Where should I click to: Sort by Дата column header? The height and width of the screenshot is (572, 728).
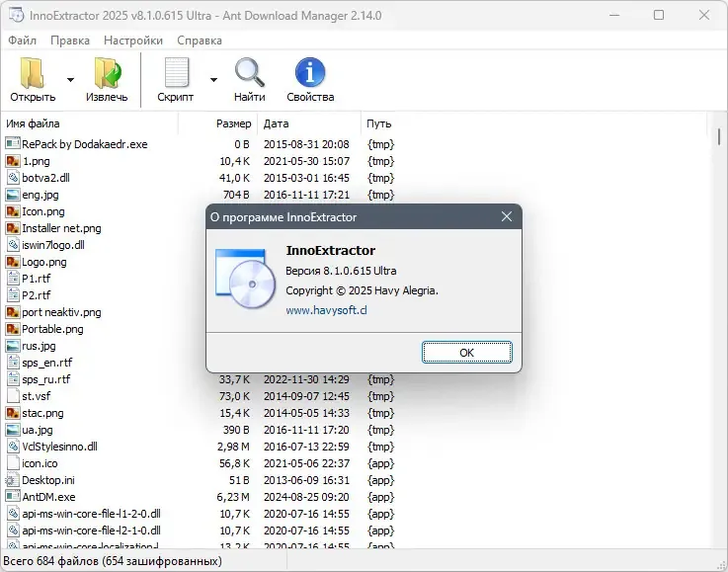click(276, 123)
